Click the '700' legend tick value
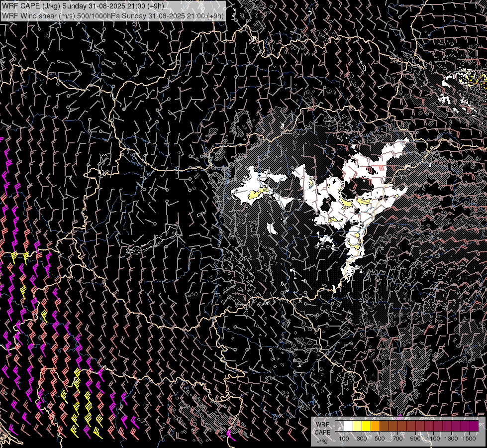 (x=397, y=439)
